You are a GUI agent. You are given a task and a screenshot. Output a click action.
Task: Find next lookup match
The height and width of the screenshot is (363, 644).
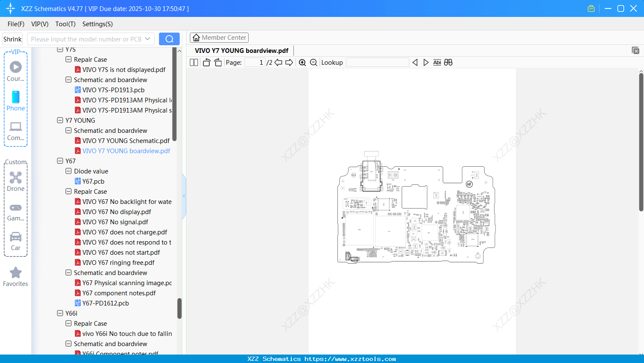click(x=426, y=63)
